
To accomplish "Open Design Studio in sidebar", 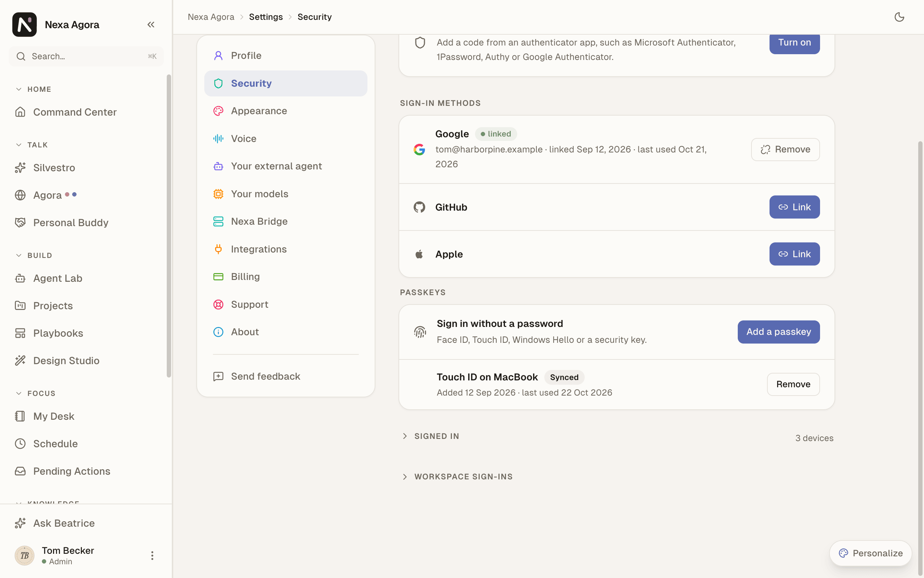I will click(x=86, y=361).
